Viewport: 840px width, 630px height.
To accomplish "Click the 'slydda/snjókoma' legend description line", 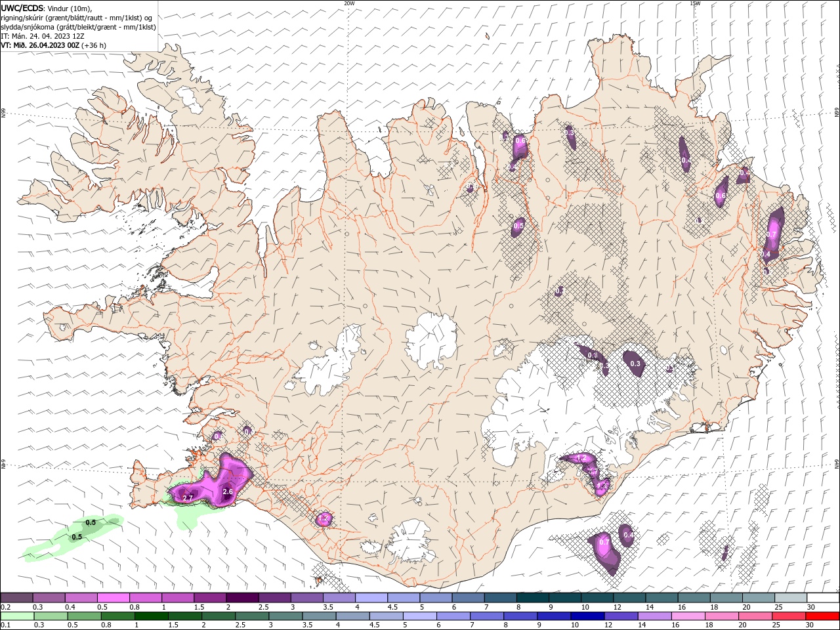I will (x=79, y=27).
